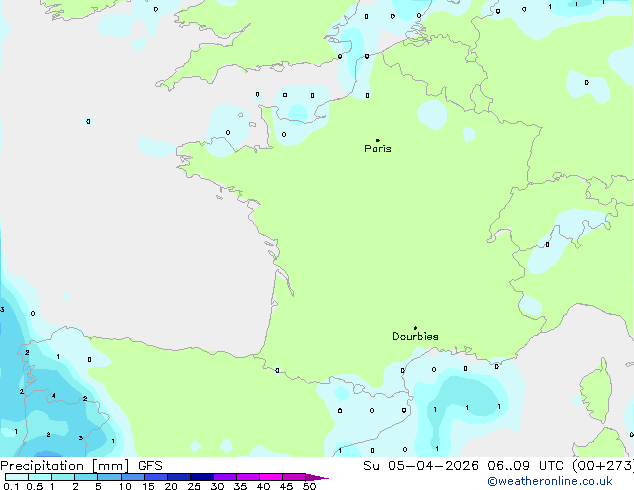
Task: Pick the 40–45 mm legend swatch
Action: (271, 477)
